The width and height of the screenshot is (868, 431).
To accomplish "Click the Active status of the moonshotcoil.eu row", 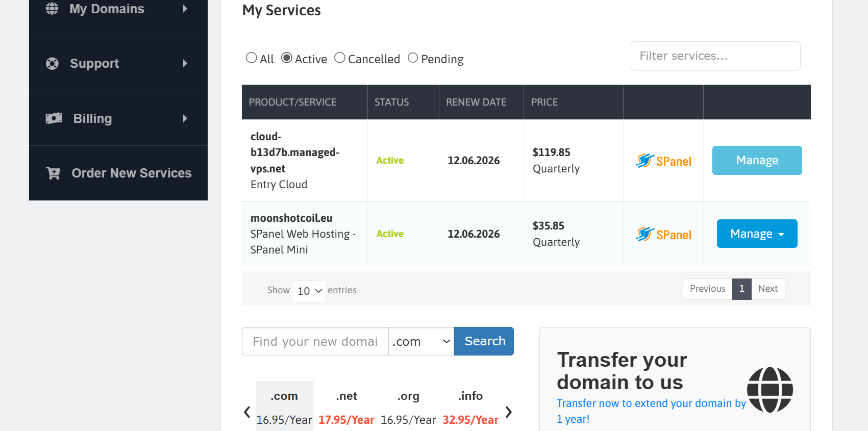I will click(390, 234).
